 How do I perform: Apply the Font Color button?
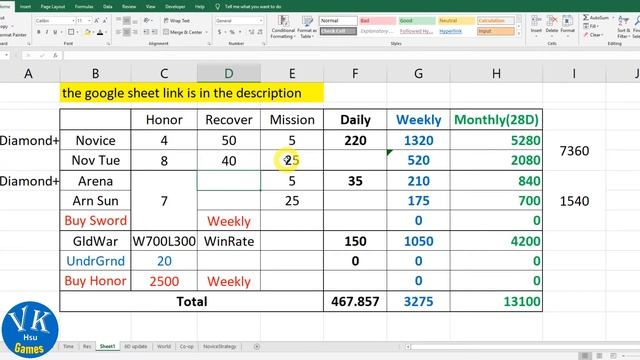[100, 32]
